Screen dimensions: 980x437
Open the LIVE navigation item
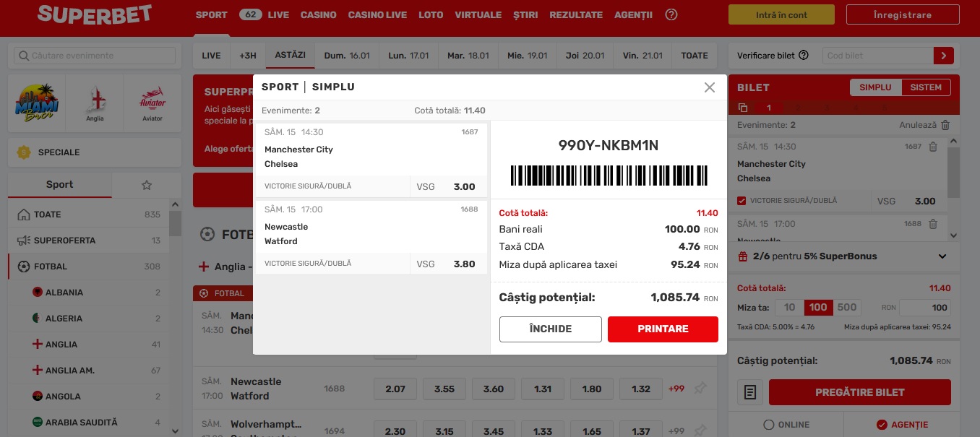(x=278, y=14)
